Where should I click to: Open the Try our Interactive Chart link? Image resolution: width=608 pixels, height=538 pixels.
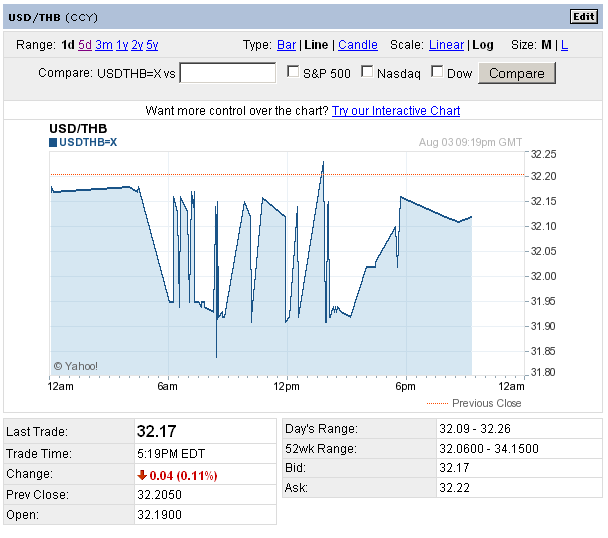(396, 111)
